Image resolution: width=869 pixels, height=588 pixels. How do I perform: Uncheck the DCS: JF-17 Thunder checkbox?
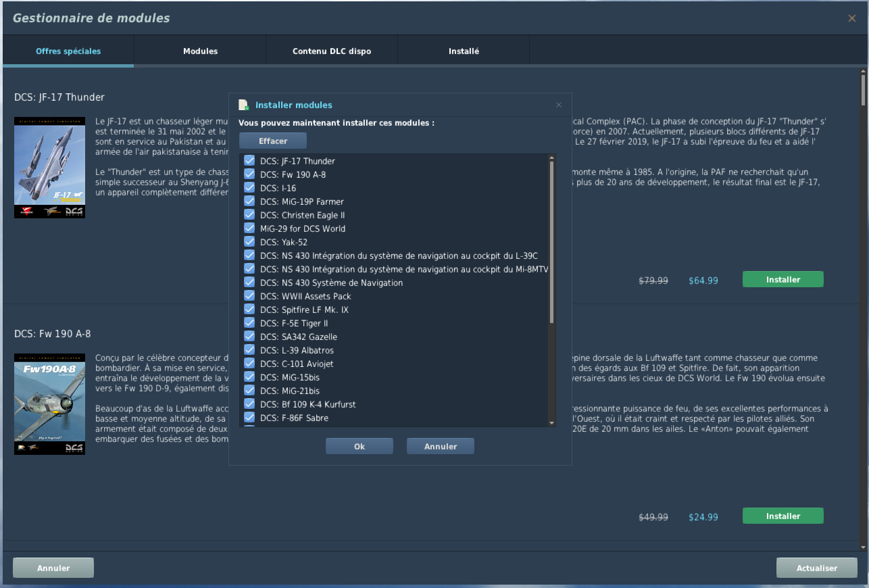pos(249,161)
